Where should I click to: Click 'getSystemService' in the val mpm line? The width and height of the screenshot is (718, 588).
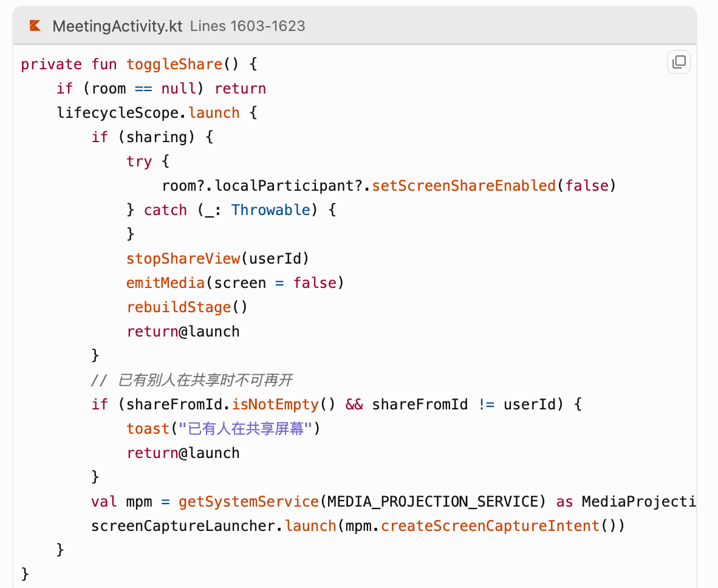(x=248, y=501)
